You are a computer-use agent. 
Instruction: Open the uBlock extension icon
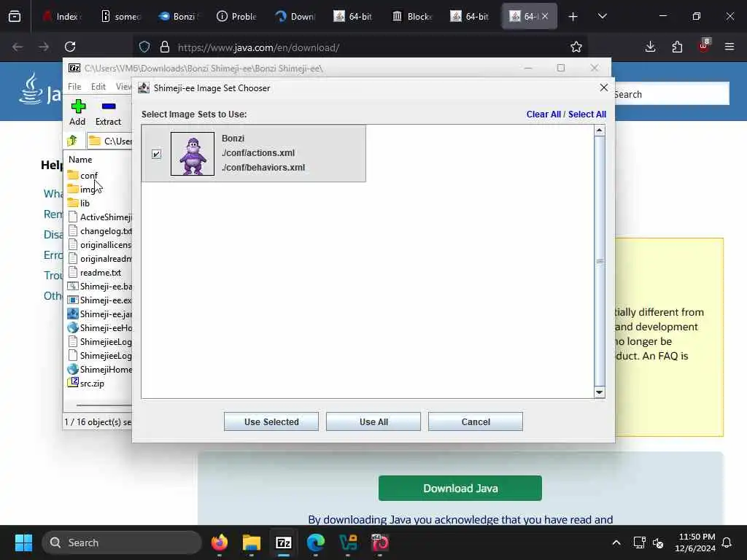tap(704, 47)
